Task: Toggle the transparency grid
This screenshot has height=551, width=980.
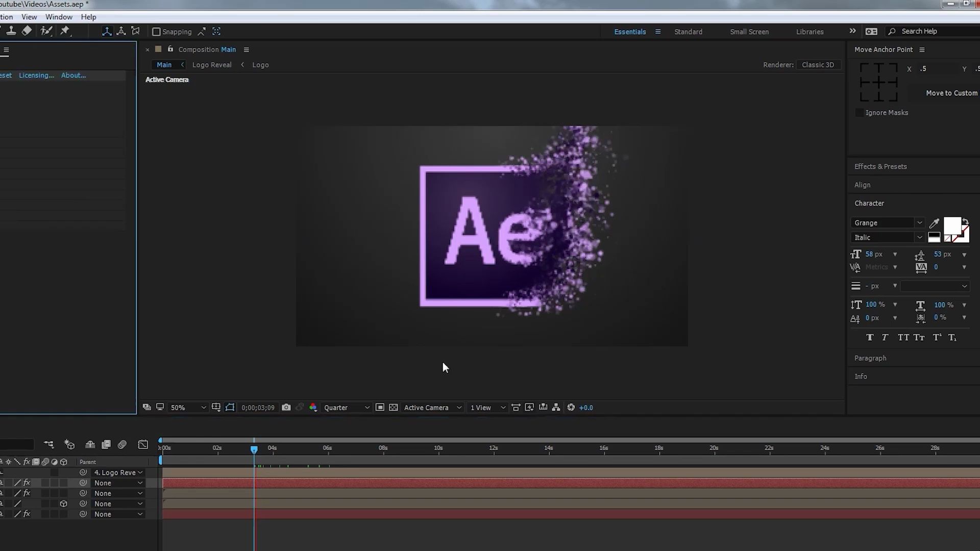Action: pyautogui.click(x=393, y=407)
